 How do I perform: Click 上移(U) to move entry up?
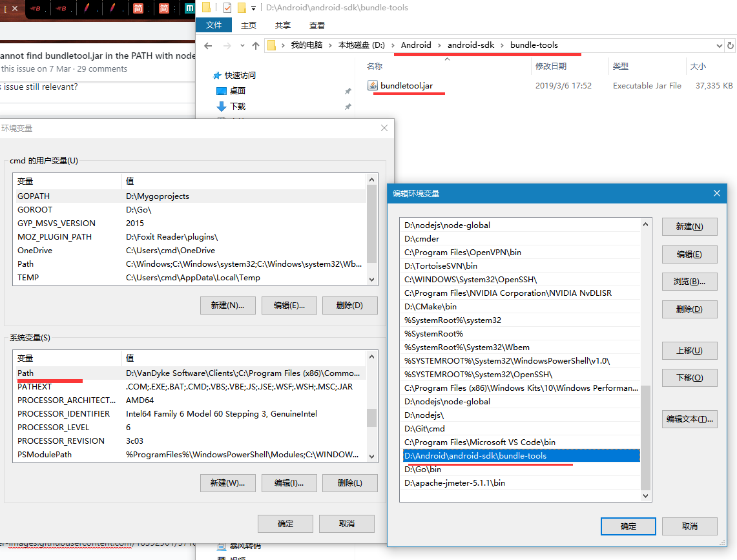[x=689, y=351]
